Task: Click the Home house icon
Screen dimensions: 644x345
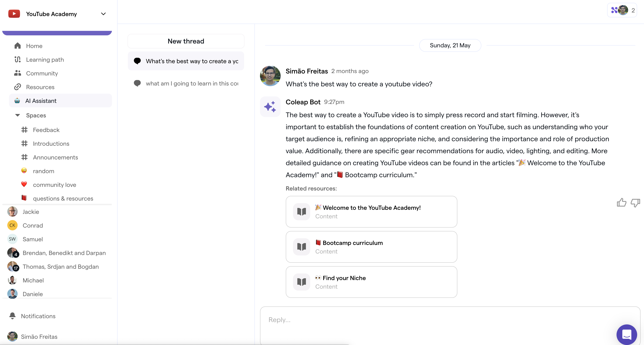Action: pyautogui.click(x=18, y=46)
